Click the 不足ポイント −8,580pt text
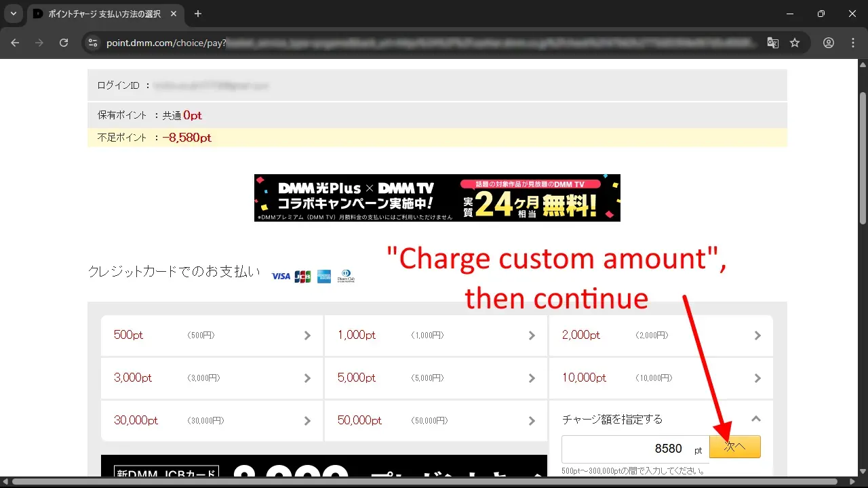The image size is (868, 488). click(155, 138)
